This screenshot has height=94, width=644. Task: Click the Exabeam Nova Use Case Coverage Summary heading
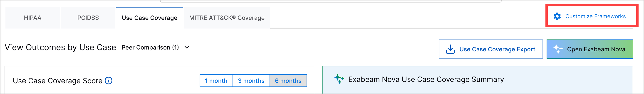tap(426, 79)
